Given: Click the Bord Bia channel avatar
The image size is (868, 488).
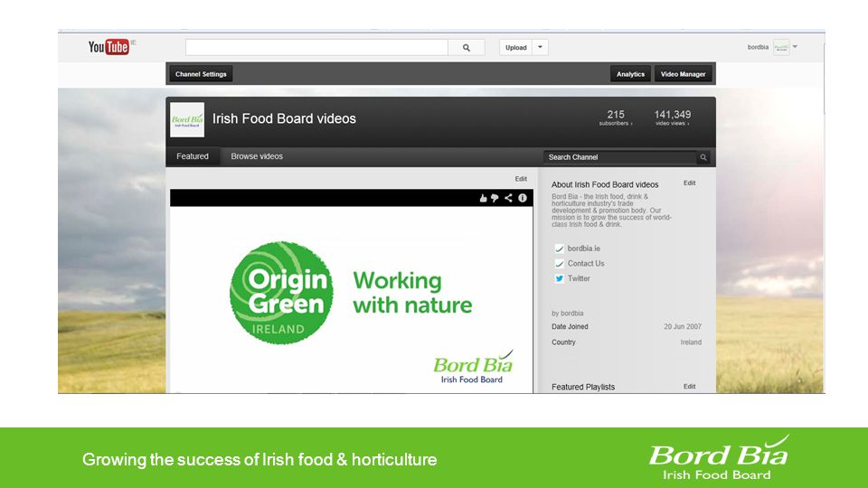Looking at the screenshot, I should [187, 119].
